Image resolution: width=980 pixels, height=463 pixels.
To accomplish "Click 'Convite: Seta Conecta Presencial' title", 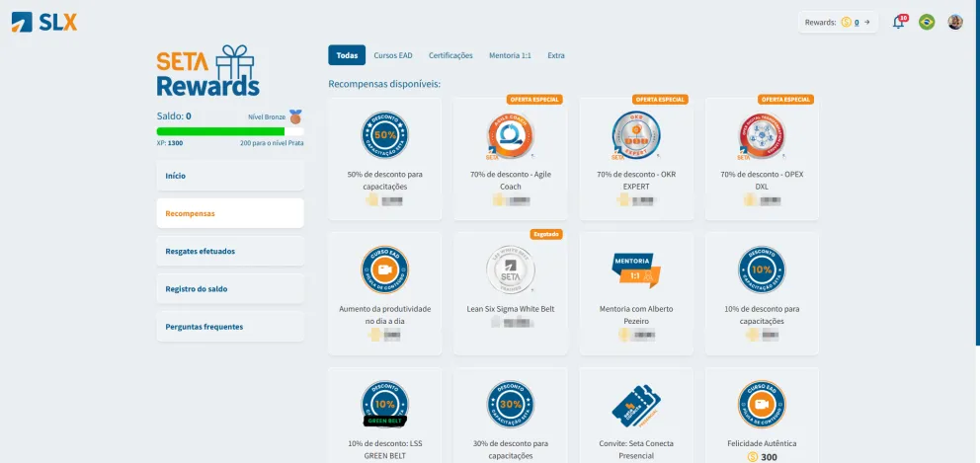I will [635, 450].
